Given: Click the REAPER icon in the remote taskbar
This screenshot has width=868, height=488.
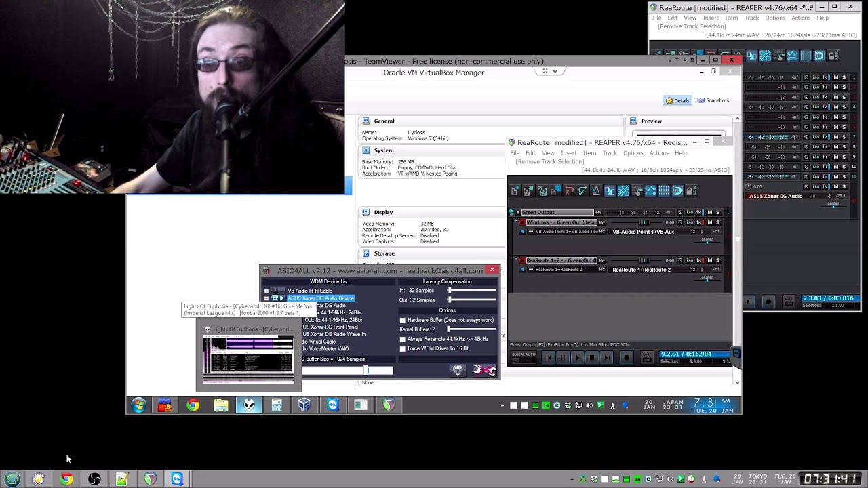Looking at the screenshot, I should coord(389,405).
